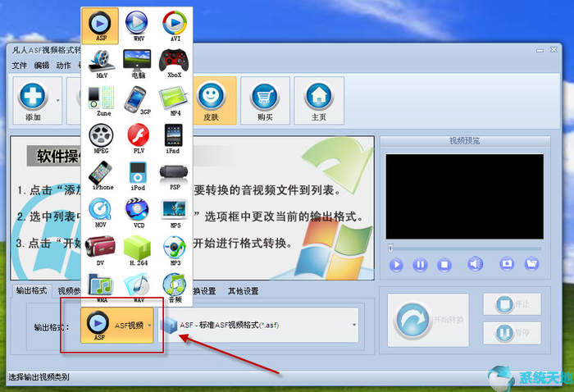Select the WMV format icon

[x=136, y=25]
